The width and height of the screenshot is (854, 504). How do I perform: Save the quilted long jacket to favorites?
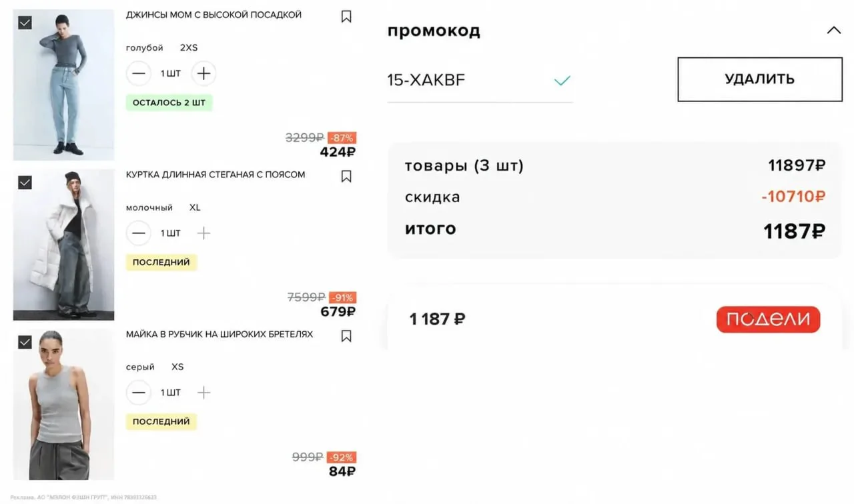(346, 176)
